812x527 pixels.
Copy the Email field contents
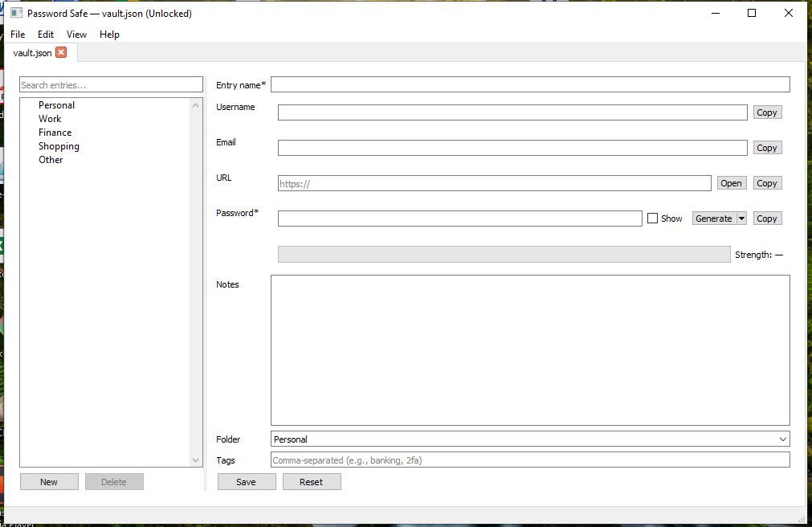click(766, 147)
